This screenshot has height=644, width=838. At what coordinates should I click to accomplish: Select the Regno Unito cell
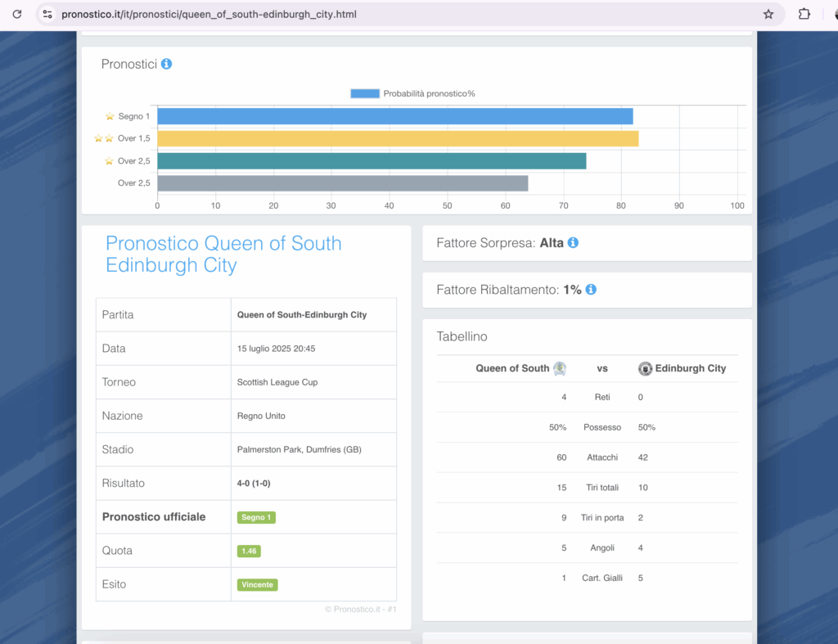[313, 416]
